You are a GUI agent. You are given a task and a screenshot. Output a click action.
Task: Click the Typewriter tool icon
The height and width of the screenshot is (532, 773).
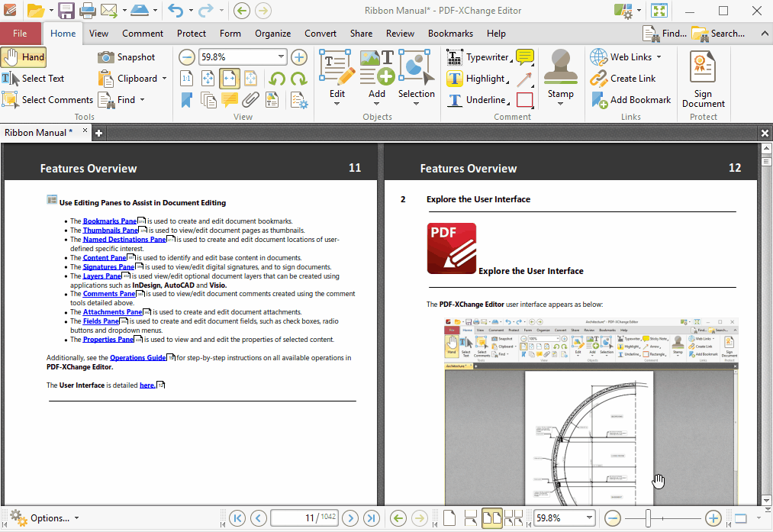point(455,57)
